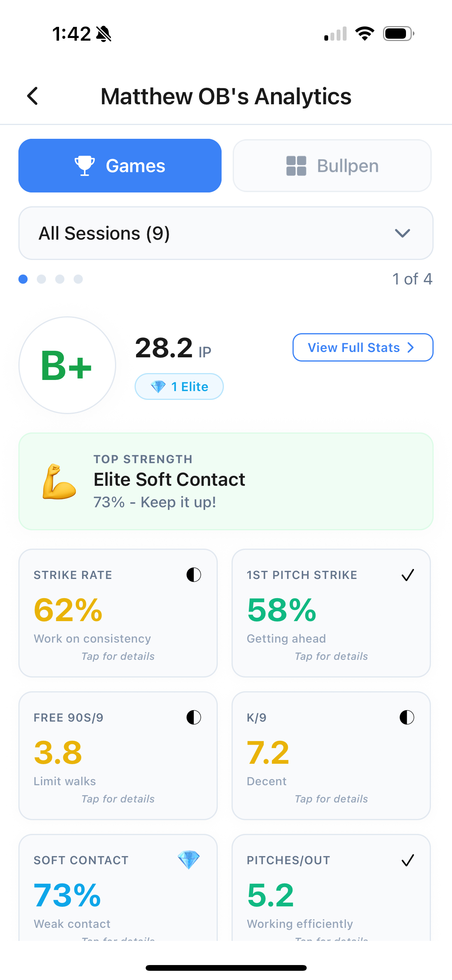Open View Full Stats
This screenshot has height=980, width=452.
(362, 347)
